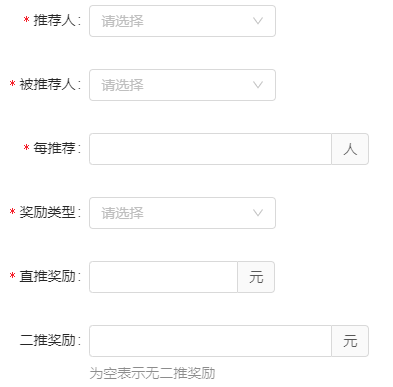The width and height of the screenshot is (393, 387).
Task: Focus the 二推奖励 input field
Action: 210,341
